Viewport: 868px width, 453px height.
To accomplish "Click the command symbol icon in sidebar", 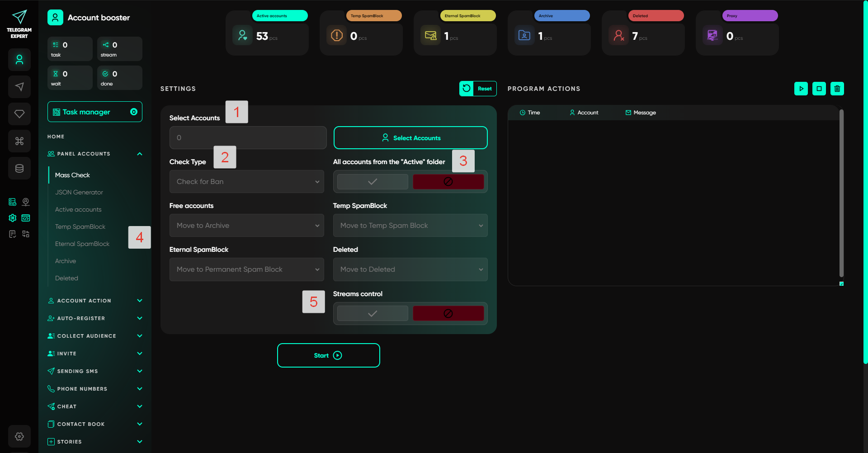I will coord(19,141).
